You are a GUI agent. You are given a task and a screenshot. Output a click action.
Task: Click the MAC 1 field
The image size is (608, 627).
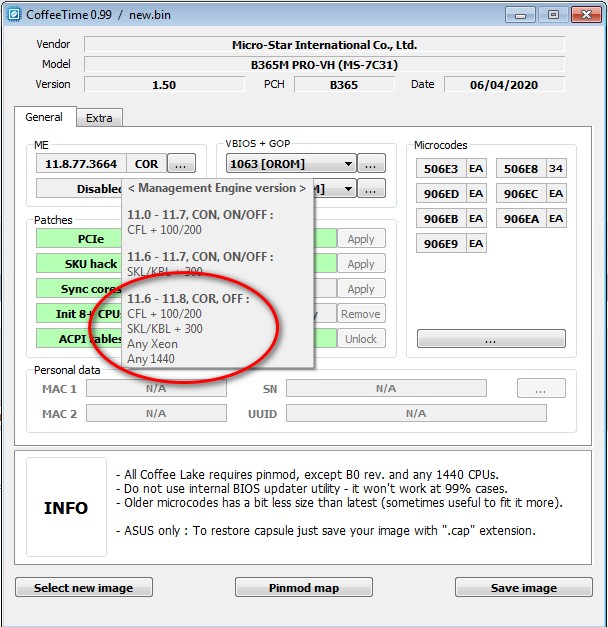coord(156,388)
